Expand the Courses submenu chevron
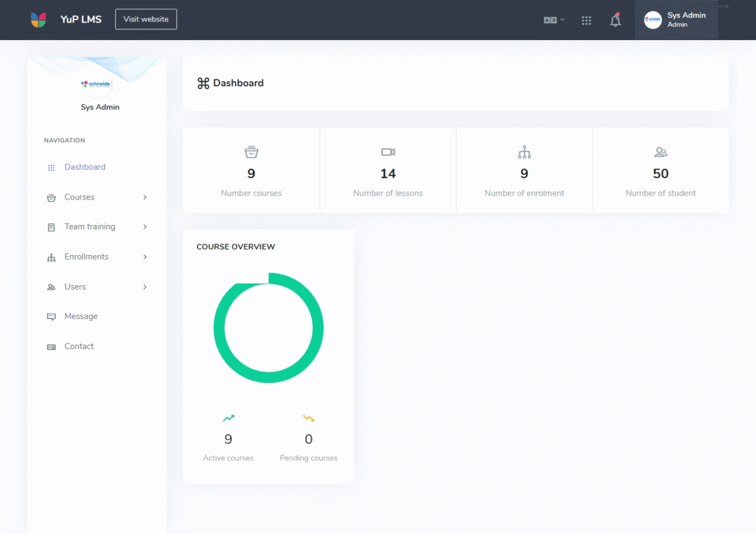 coord(145,198)
